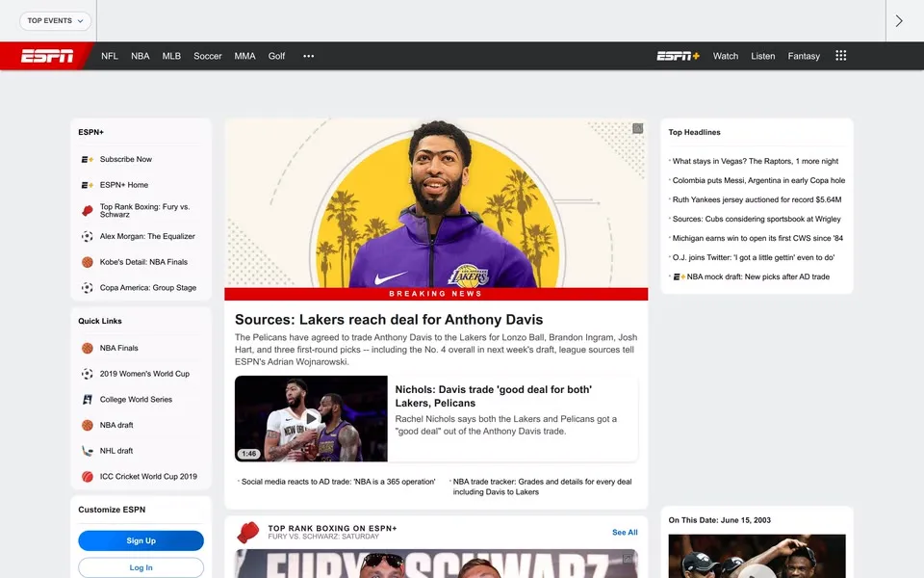Viewport: 924px width, 578px height.
Task: Open headline 'Sources: Lakers reach deal for Anthony Davis'
Action: coord(389,320)
